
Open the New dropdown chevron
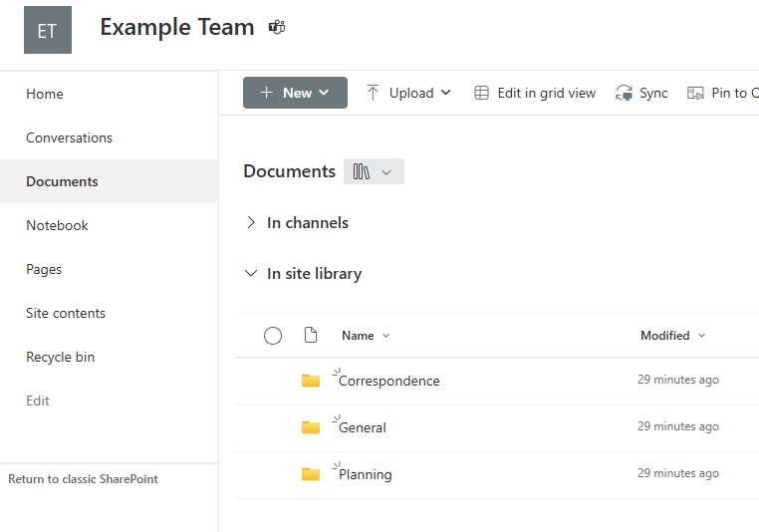(324, 93)
